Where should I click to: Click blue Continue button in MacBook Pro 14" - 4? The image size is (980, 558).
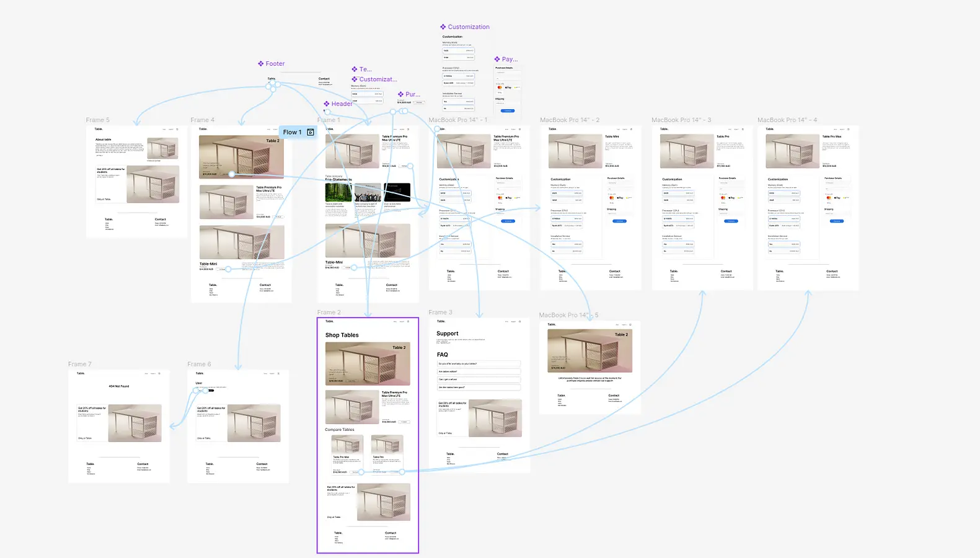[x=836, y=221]
